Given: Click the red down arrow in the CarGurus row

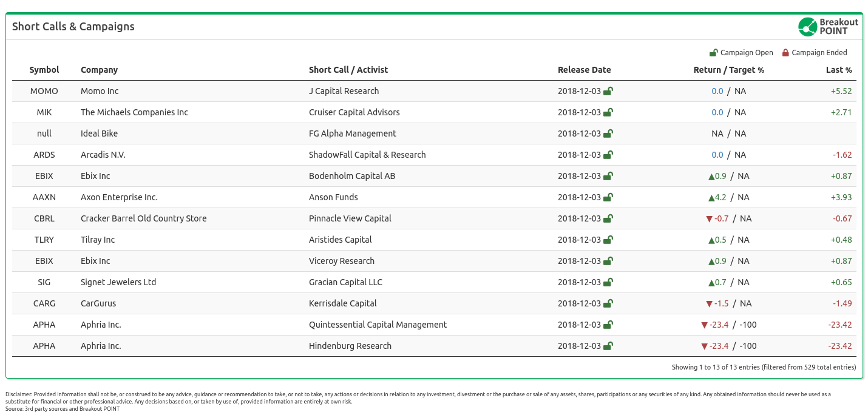Looking at the screenshot, I should (x=709, y=304).
